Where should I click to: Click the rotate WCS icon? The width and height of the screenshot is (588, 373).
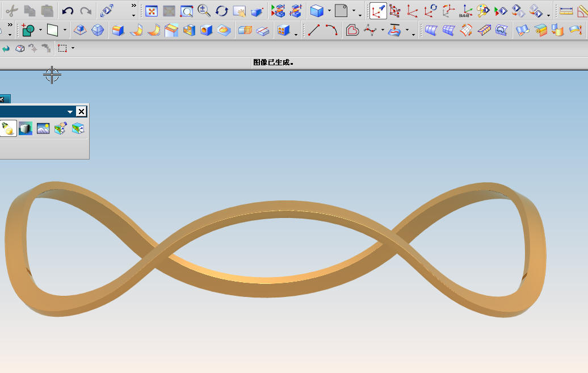[430, 11]
